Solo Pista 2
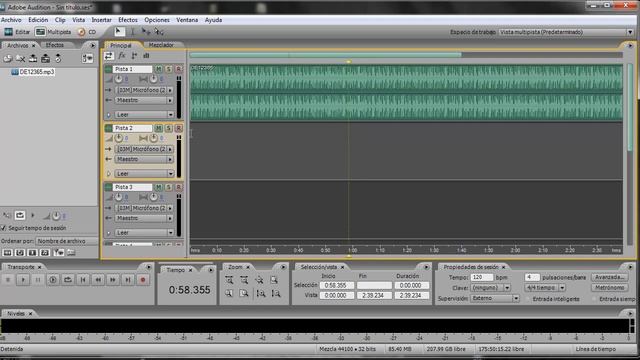 click(x=169, y=128)
